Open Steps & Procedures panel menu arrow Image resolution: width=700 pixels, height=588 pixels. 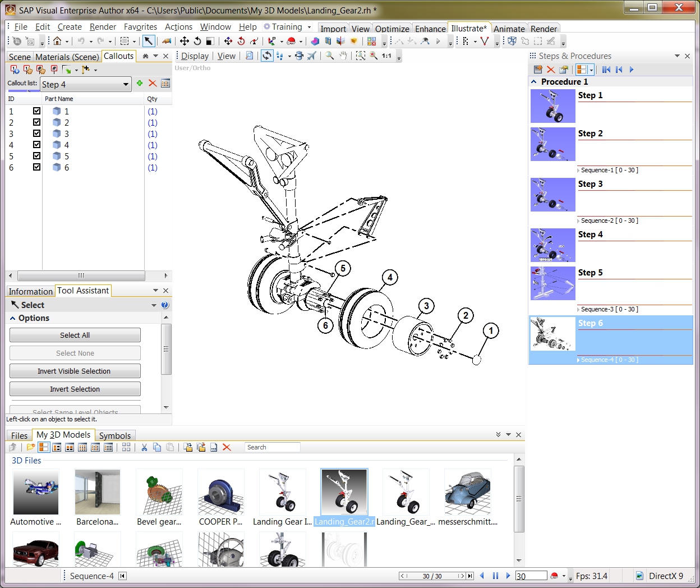(x=677, y=56)
